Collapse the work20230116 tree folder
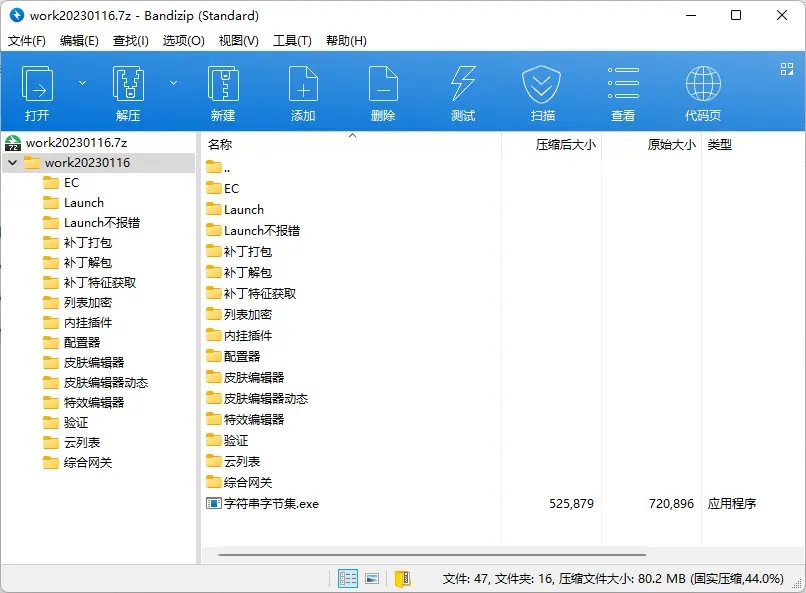 13,163
